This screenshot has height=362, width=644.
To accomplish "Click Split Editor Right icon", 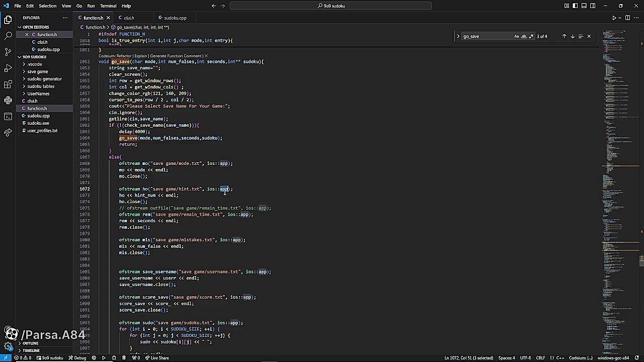I will pos(627,18).
